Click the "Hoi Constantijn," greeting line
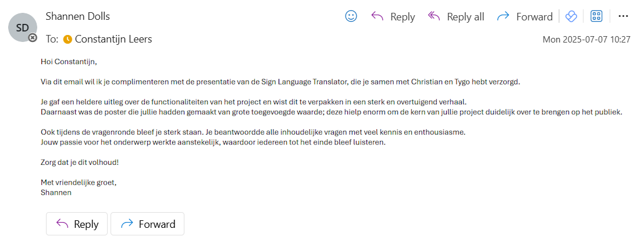The height and width of the screenshot is (243, 644). [69, 61]
